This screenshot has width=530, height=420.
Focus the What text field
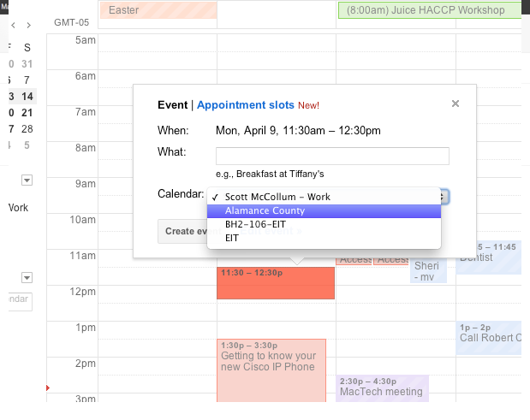332,156
